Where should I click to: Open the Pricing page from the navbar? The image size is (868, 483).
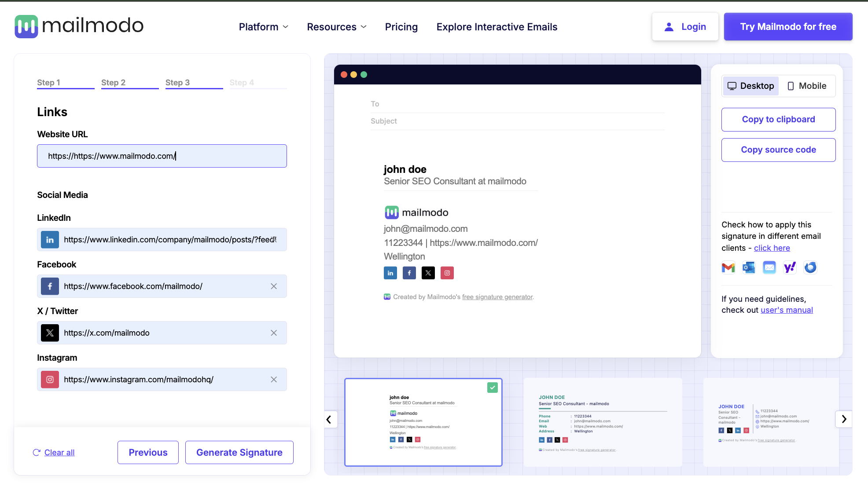click(401, 26)
